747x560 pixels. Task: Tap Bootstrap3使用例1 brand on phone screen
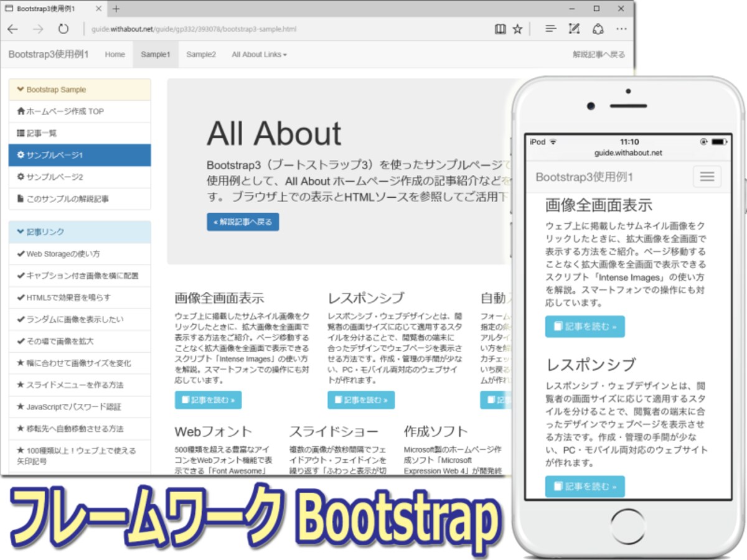(585, 177)
